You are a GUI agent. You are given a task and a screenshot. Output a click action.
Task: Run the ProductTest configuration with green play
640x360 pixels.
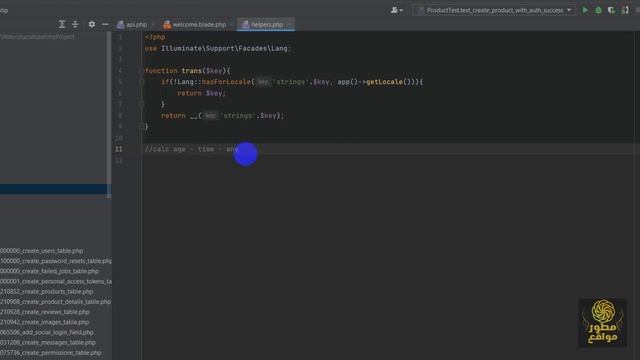click(585, 10)
